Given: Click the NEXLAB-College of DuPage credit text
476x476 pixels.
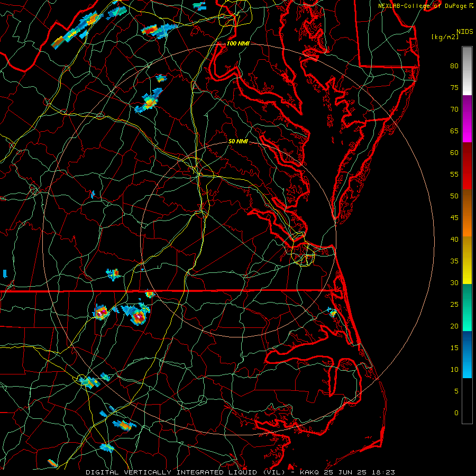Looking at the screenshot, I should pyautogui.click(x=426, y=6).
